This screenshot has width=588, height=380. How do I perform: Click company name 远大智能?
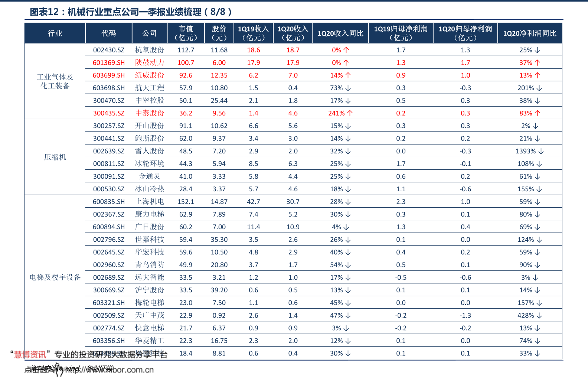[150, 277]
